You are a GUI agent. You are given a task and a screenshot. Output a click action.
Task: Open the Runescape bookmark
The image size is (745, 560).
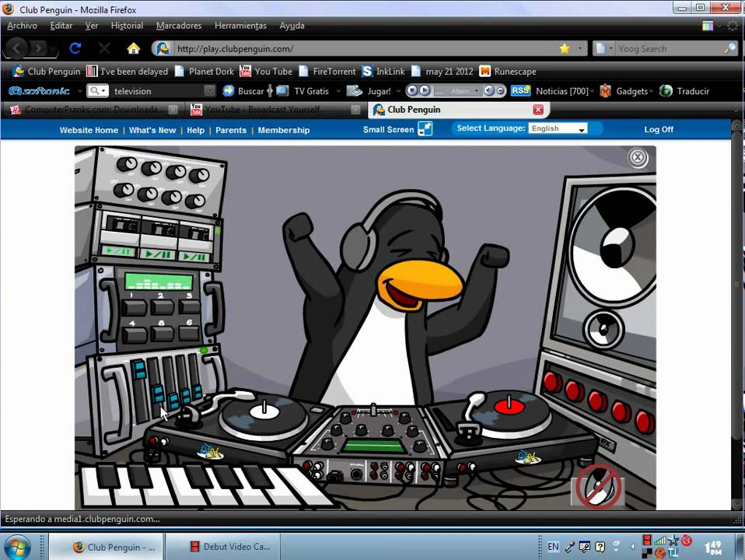(x=508, y=72)
